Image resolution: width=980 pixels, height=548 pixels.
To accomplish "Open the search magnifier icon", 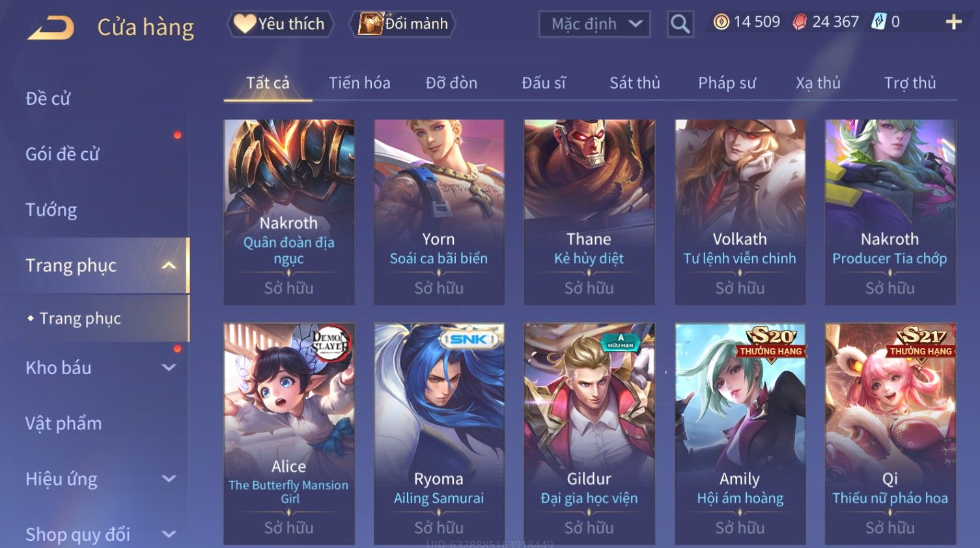I will [680, 24].
